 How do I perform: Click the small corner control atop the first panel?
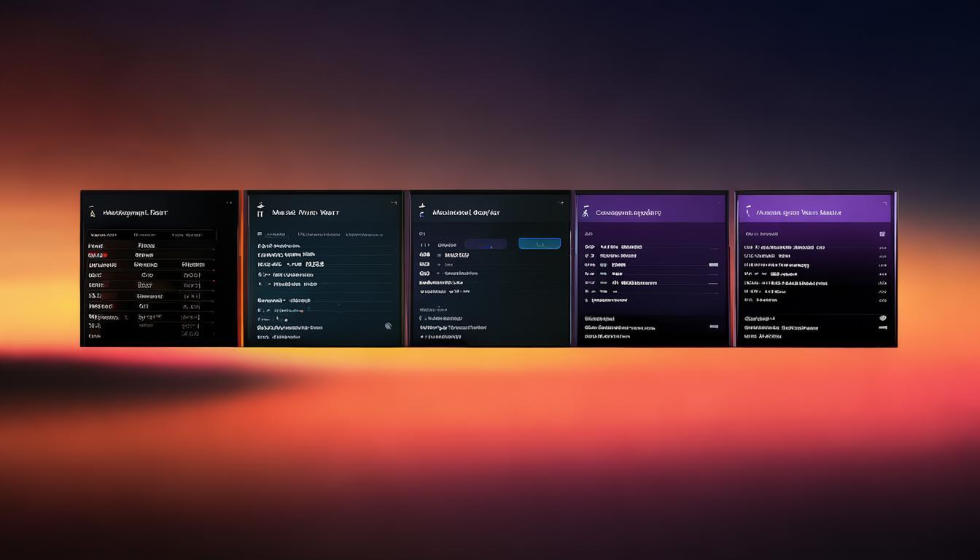tap(229, 202)
